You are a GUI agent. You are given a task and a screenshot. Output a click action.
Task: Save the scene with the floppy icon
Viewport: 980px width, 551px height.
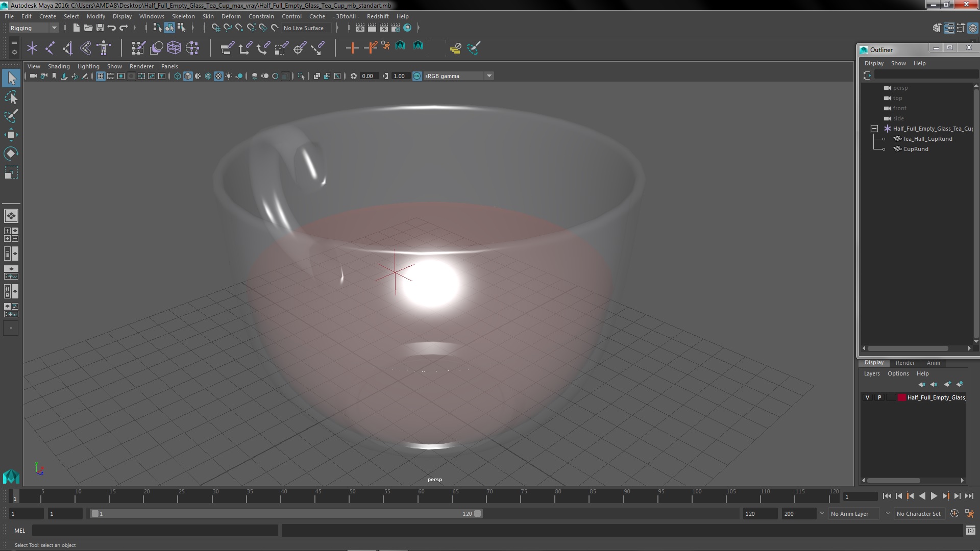click(x=100, y=28)
